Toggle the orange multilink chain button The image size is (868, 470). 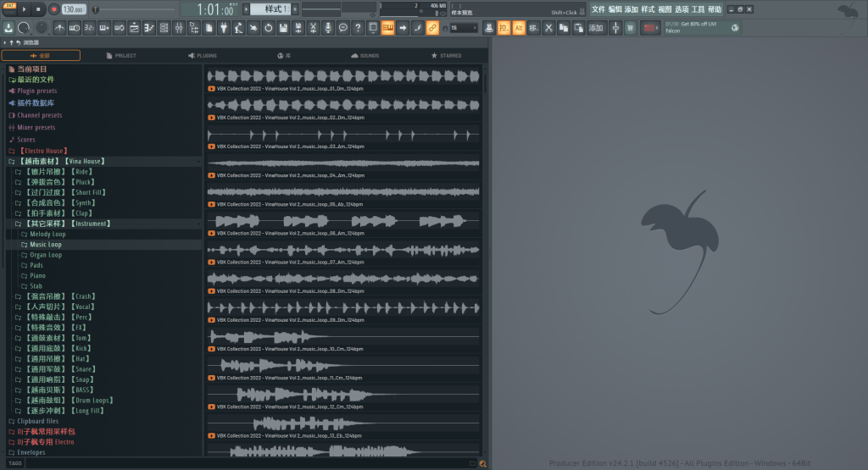(x=432, y=28)
